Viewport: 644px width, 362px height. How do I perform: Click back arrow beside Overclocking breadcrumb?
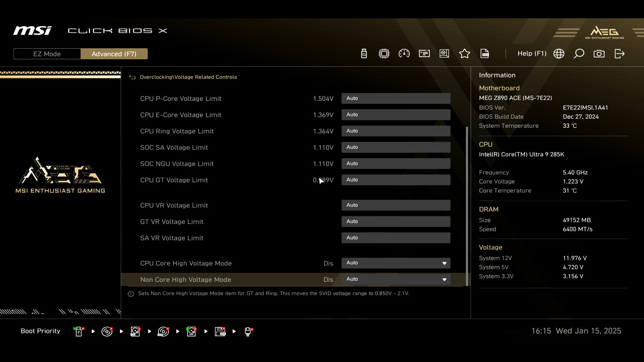point(132,77)
